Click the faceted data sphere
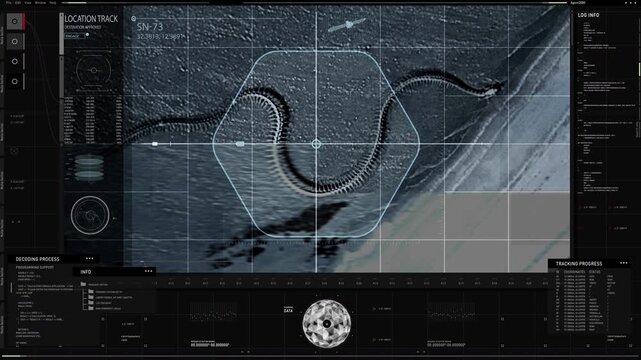 327,324
